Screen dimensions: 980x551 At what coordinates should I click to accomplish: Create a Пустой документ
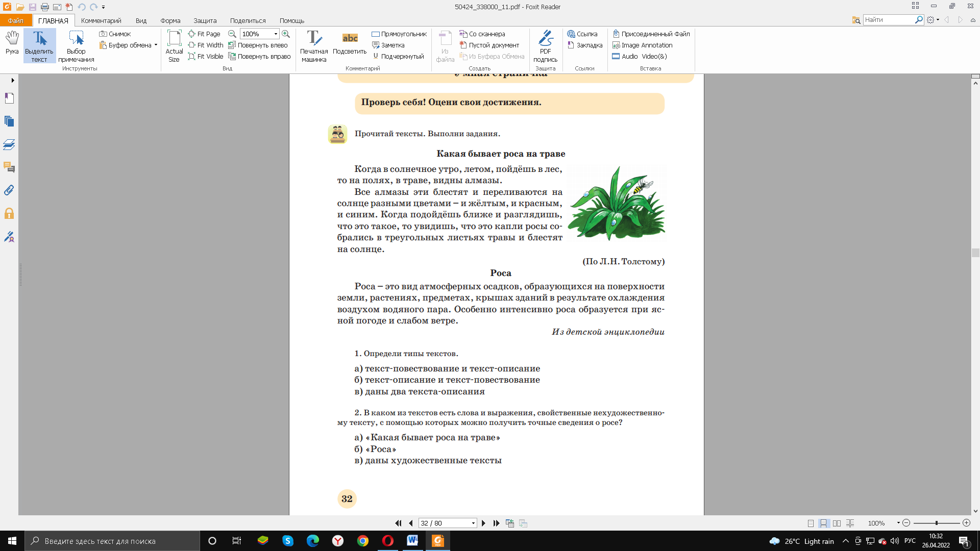[x=489, y=45]
